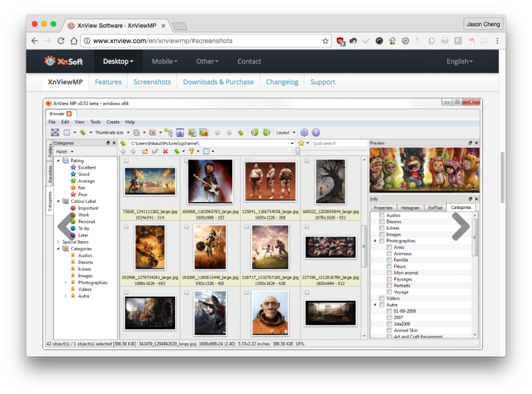Click the blue help question mark icon
The image size is (532, 394).
(x=316, y=133)
